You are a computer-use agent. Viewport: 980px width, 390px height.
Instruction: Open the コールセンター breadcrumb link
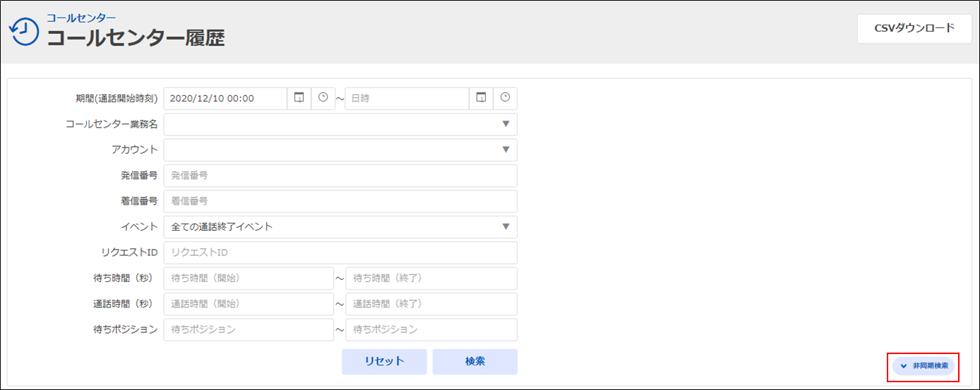[x=81, y=18]
